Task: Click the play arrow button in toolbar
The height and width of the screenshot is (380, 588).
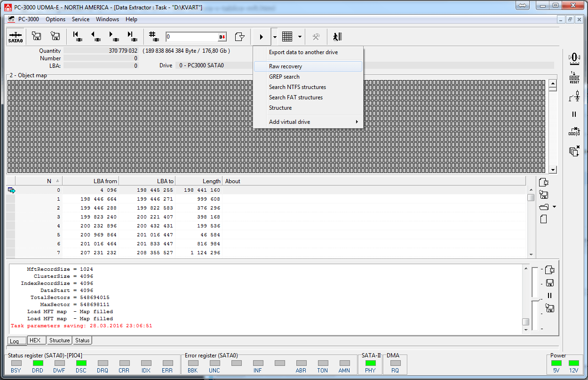Action: (x=262, y=37)
